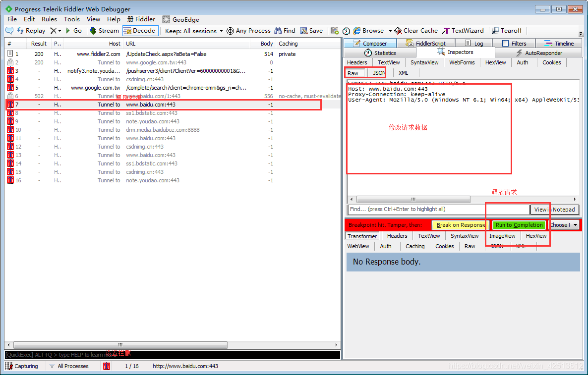Image resolution: width=588 pixels, height=375 pixels.
Task: Open the File menu
Action: coord(12,19)
